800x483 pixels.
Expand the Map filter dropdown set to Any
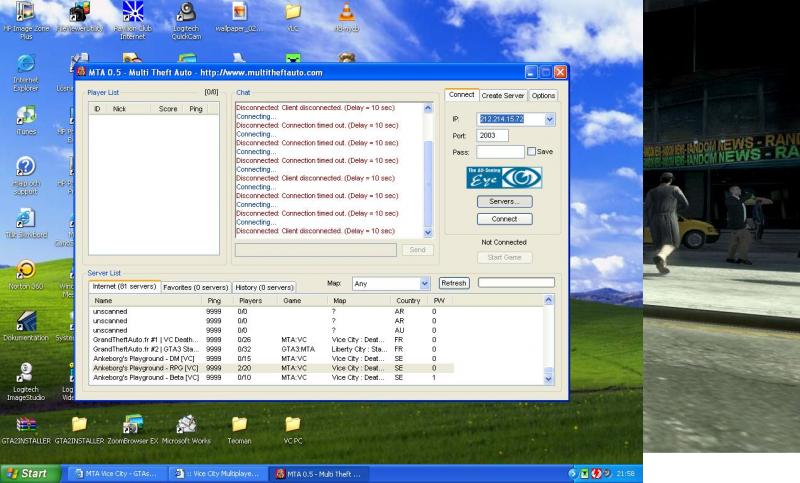click(x=424, y=284)
